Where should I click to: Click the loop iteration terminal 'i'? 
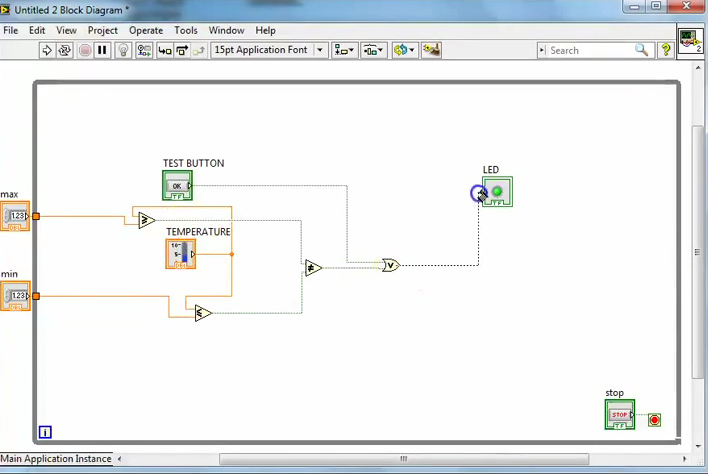click(x=45, y=432)
